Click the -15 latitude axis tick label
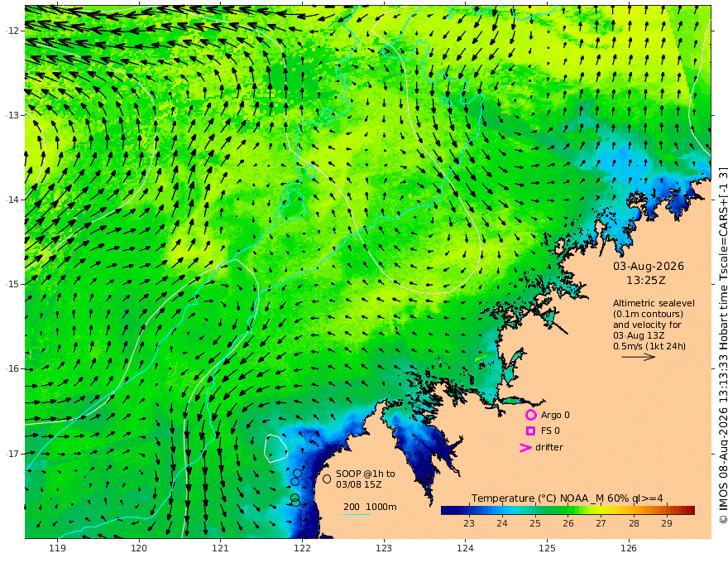The image size is (728, 563). 12,284
